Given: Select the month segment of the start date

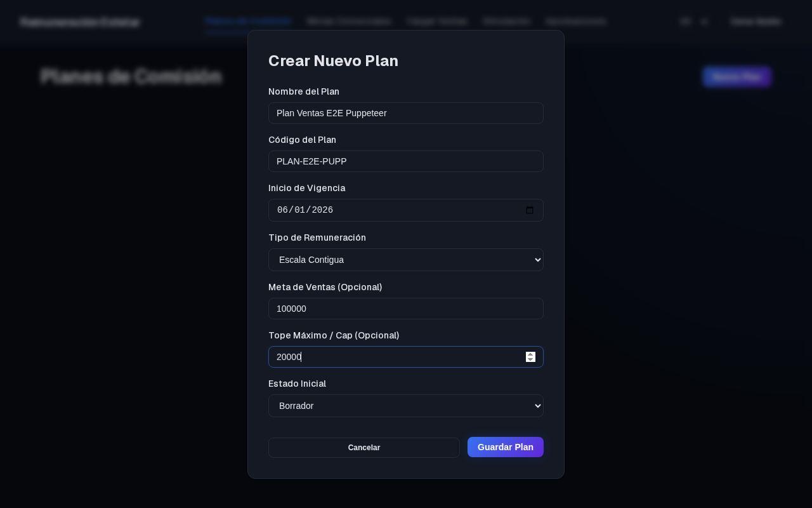Looking at the screenshot, I should 283,210.
